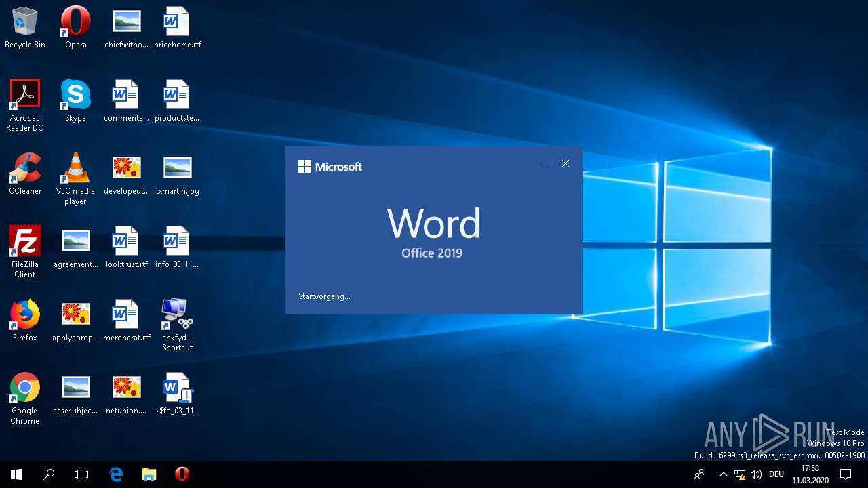The image size is (868, 488).
Task: Open Opera from the taskbar
Action: click(182, 474)
